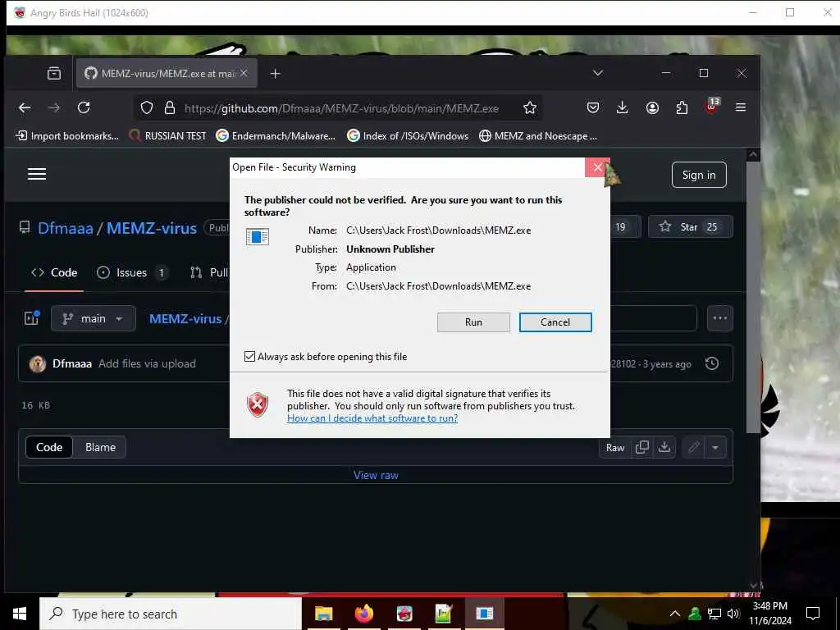Viewport: 840px width, 630px height.
Task: View file history clock icon
Action: pos(711,363)
